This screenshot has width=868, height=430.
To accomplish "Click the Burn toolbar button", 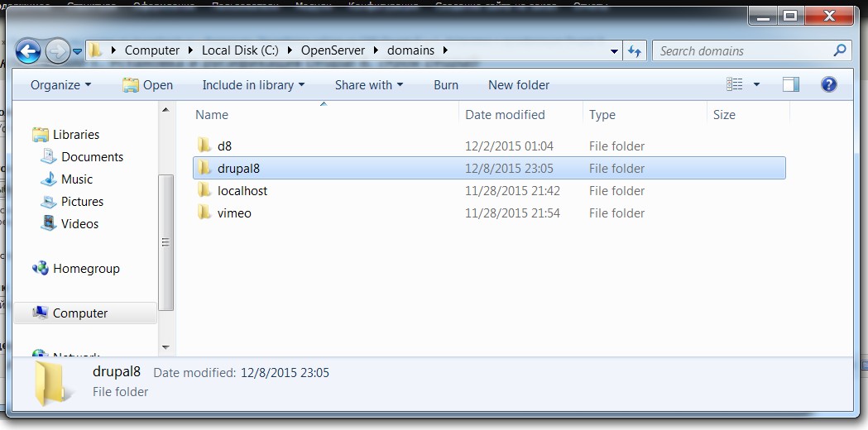I will (446, 84).
